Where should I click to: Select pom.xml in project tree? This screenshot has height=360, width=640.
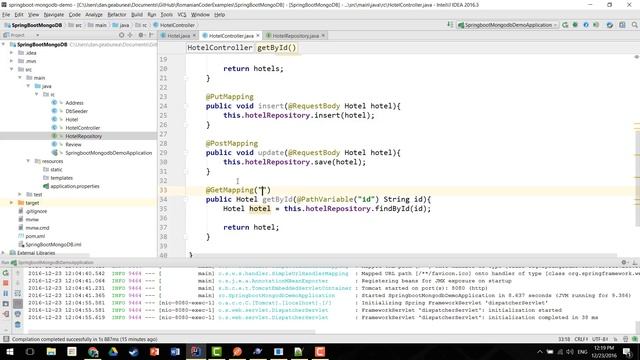[35, 236]
